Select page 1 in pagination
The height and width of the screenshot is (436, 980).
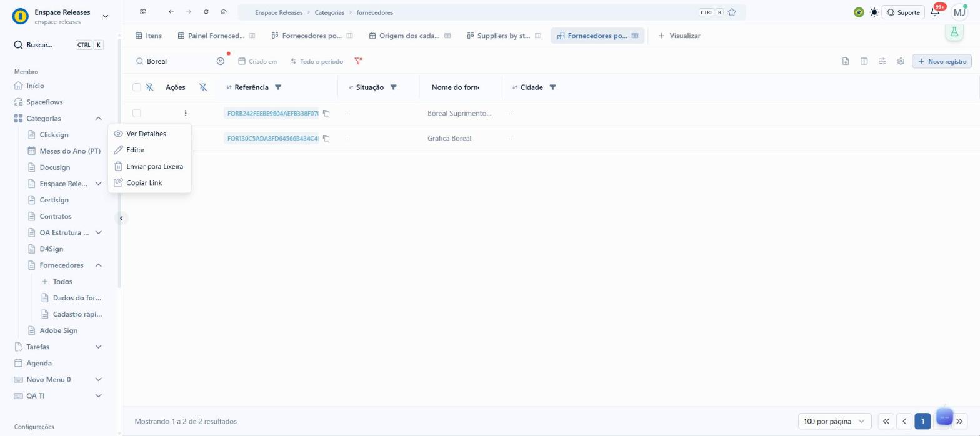coord(922,421)
